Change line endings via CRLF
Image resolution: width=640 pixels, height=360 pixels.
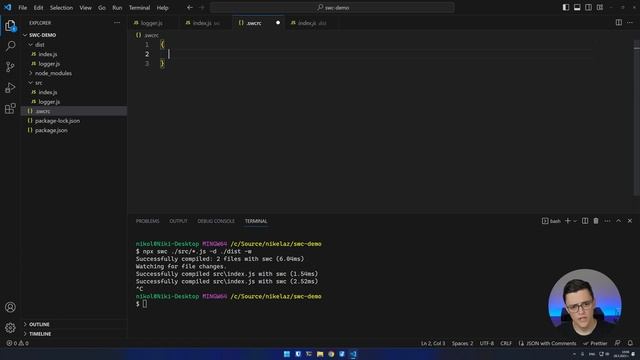506,343
